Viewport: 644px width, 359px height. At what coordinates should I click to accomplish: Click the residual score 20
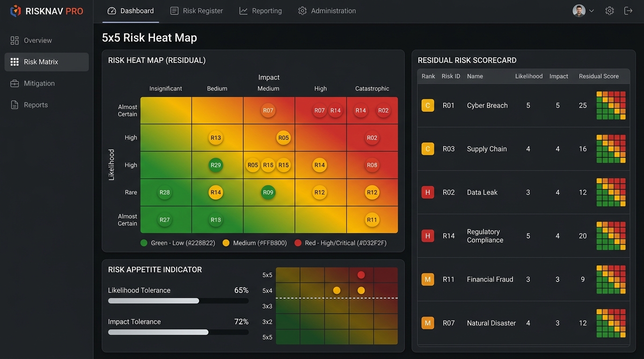(x=583, y=236)
